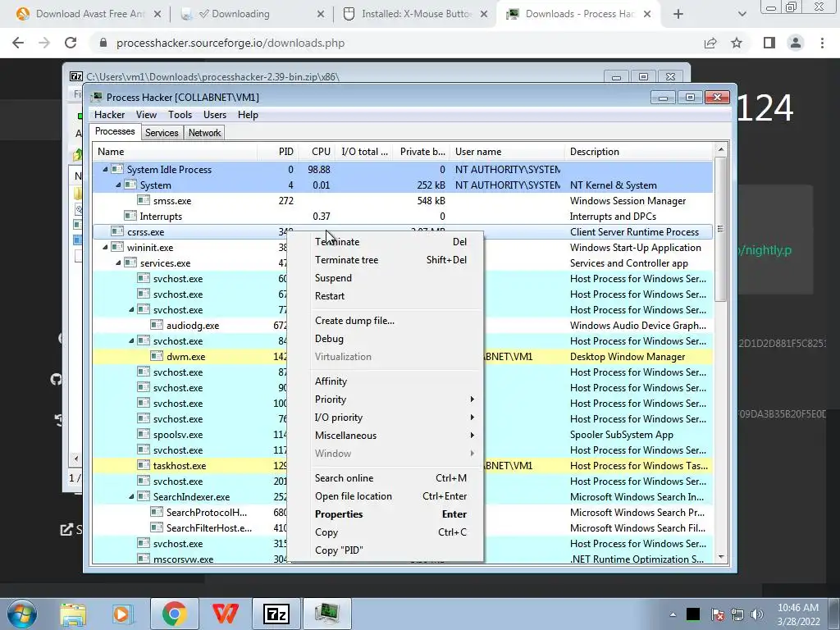Open the media player taskbar icon
Viewport: 840px width, 630px height.
click(121, 614)
